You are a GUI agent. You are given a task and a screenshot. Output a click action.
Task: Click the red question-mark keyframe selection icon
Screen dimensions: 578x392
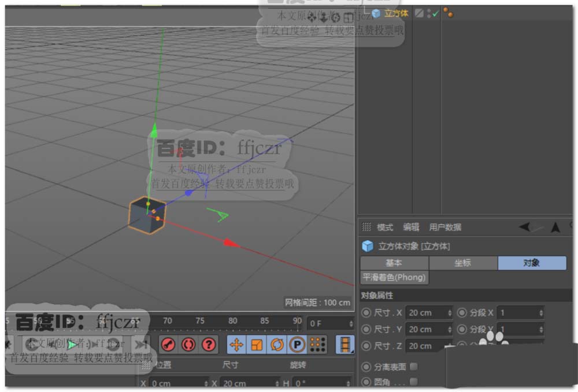[209, 345]
